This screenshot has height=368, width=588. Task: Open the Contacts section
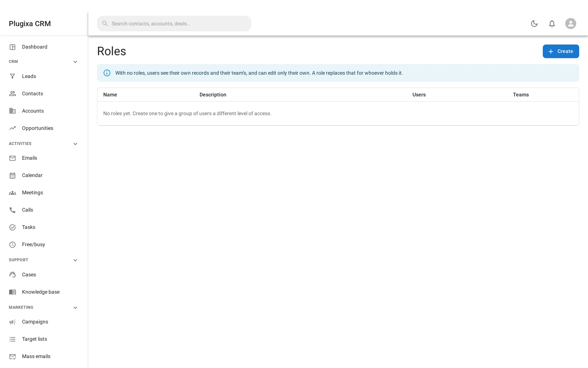click(44, 94)
